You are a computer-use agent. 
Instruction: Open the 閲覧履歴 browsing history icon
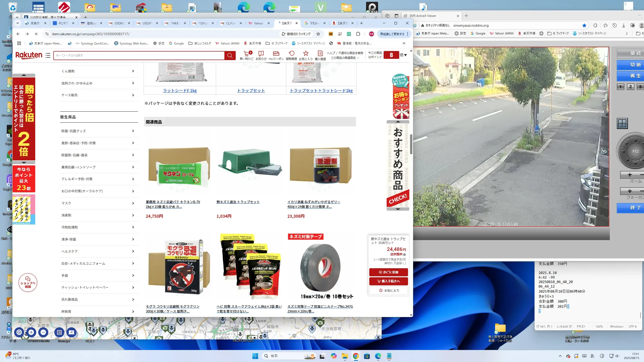tap(291, 54)
